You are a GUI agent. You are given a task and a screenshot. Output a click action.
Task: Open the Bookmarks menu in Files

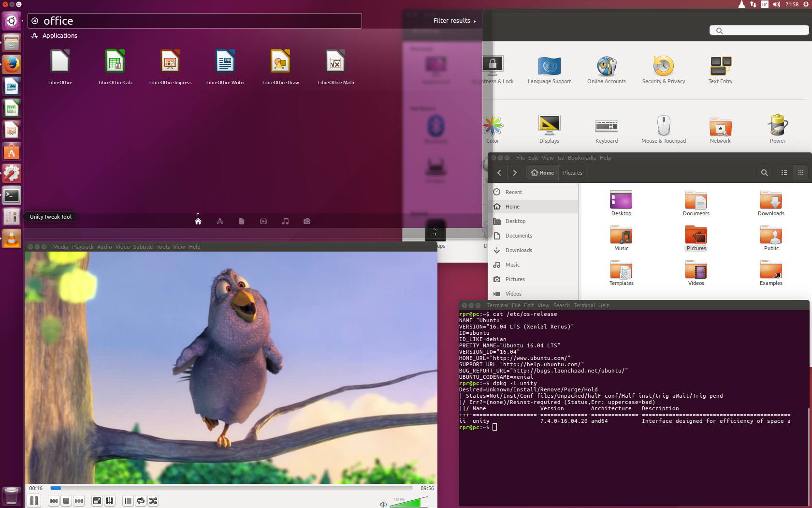coord(581,158)
